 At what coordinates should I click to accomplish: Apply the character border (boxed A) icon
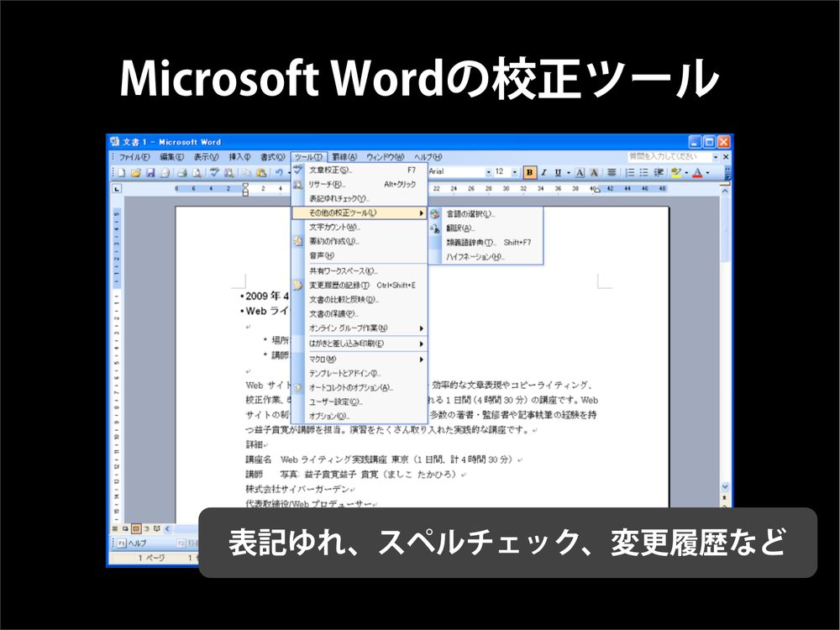pos(580,172)
